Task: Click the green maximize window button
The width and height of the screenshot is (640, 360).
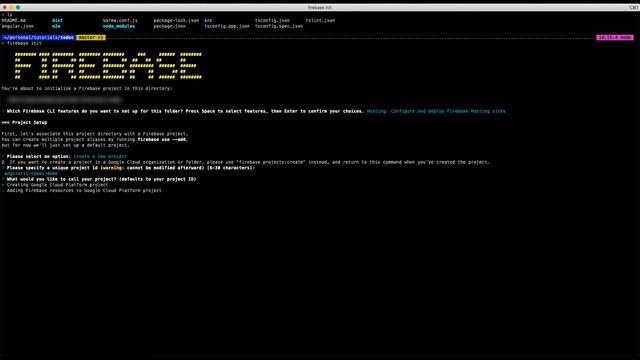Action: click(x=18, y=7)
